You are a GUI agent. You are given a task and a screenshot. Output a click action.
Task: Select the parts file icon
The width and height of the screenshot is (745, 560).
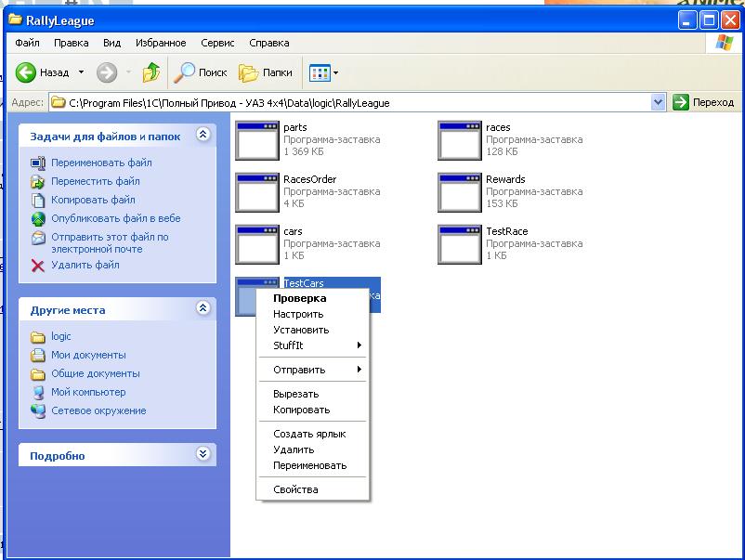pos(257,140)
